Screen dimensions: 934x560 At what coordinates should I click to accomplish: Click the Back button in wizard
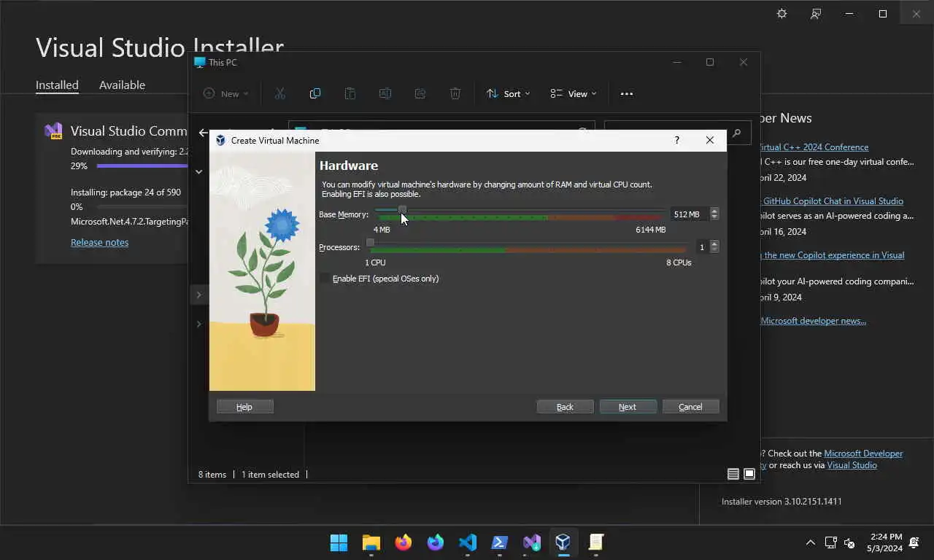point(565,407)
